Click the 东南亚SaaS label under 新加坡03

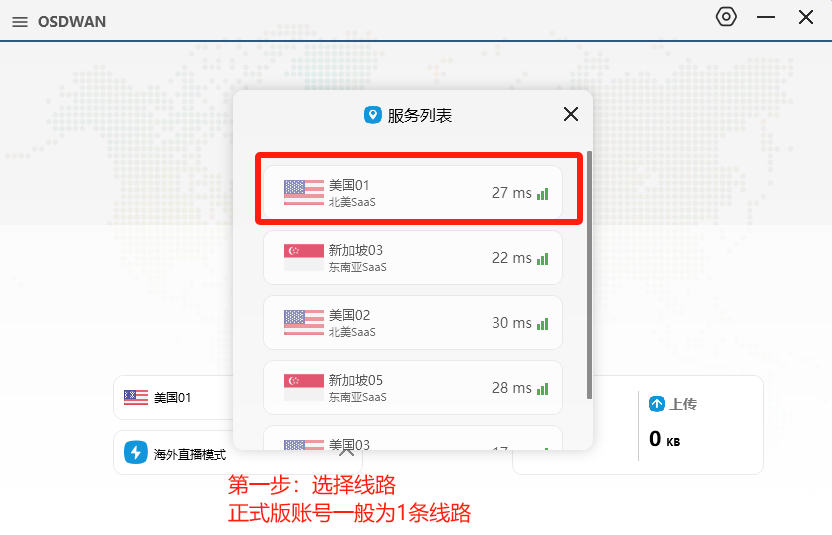(x=358, y=267)
